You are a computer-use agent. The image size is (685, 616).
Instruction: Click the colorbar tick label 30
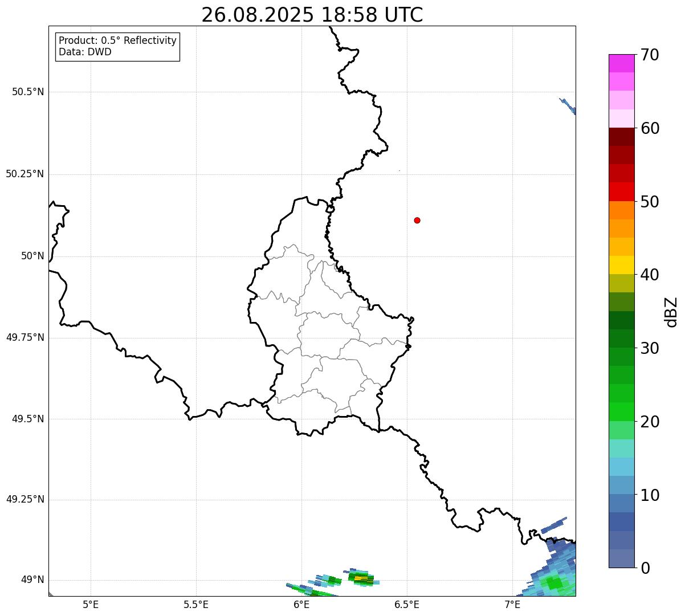point(650,348)
